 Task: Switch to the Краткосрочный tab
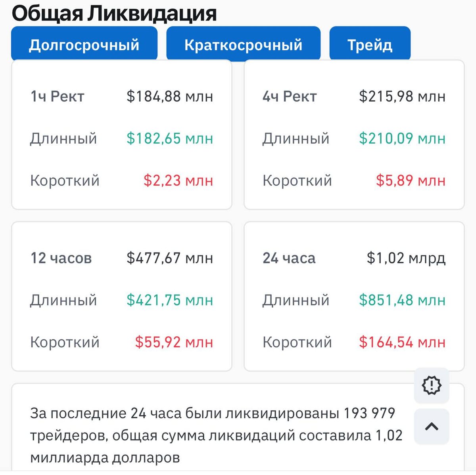(243, 45)
